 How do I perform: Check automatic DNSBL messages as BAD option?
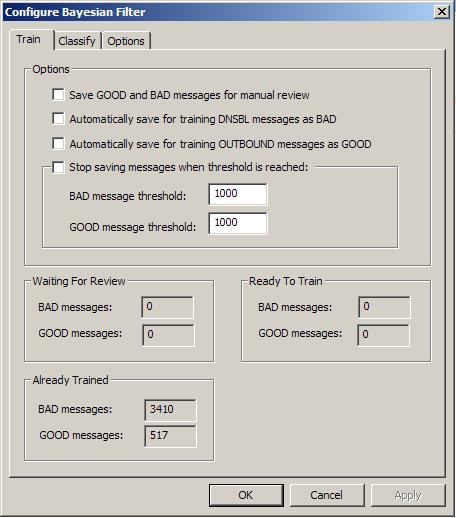58,119
